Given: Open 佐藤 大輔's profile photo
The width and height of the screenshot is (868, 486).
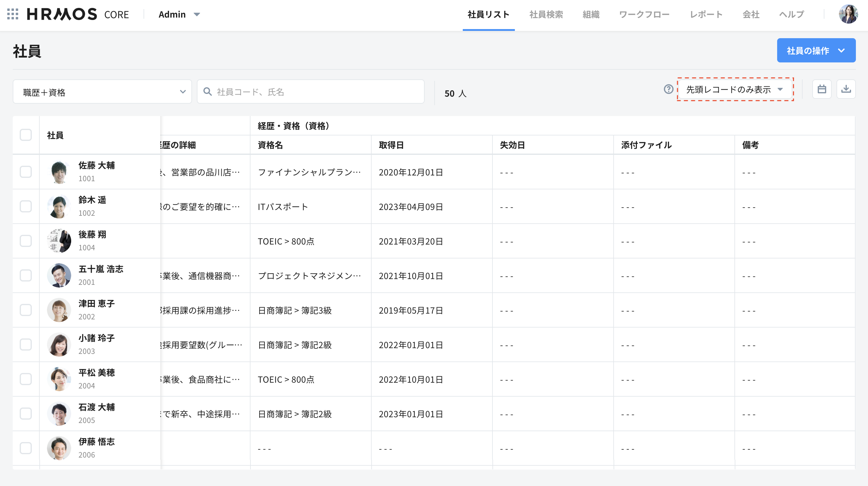Looking at the screenshot, I should 59,172.
